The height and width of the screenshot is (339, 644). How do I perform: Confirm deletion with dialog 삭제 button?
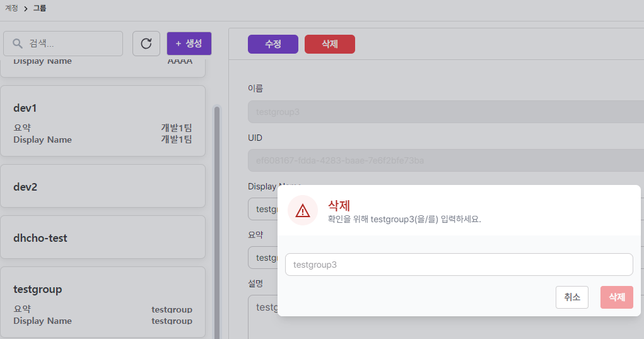(x=616, y=297)
